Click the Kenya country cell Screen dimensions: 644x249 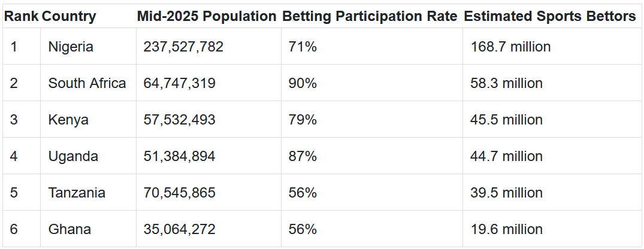click(x=68, y=120)
